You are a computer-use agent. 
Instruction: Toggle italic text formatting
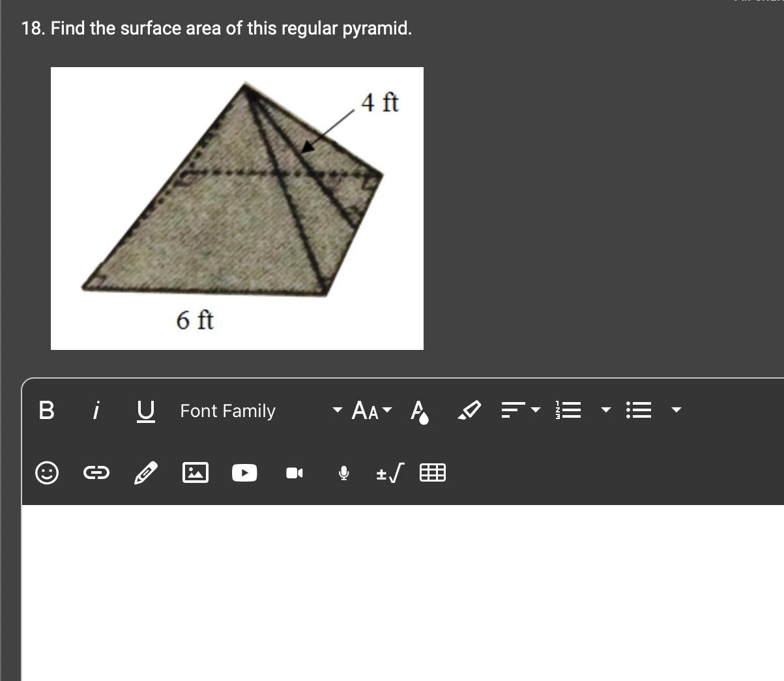96,410
